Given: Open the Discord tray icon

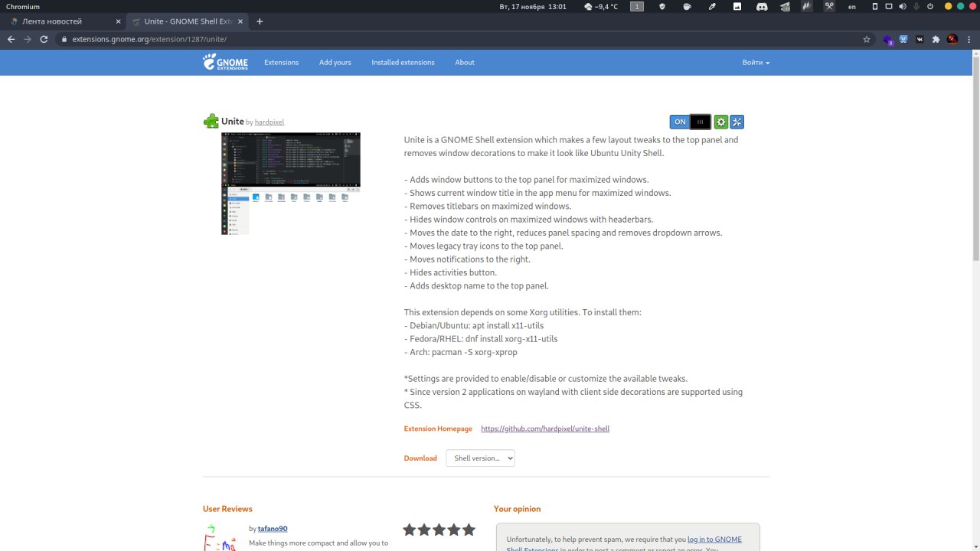Looking at the screenshot, I should point(762,6).
